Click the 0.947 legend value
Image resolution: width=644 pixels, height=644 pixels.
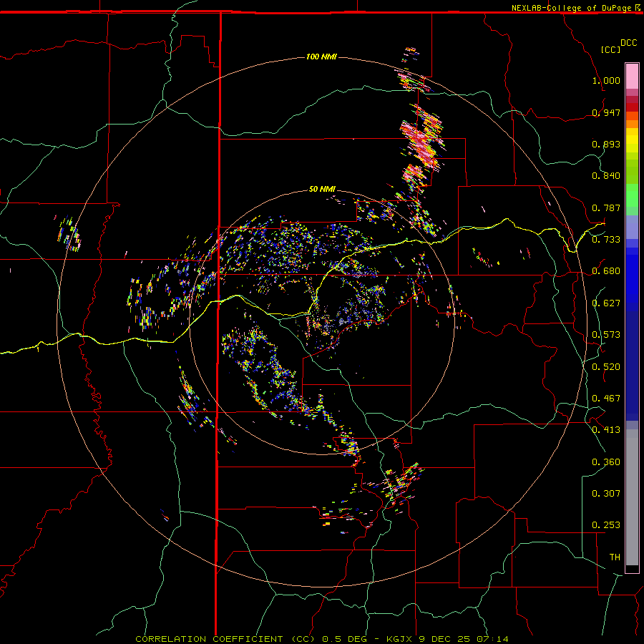pyautogui.click(x=606, y=112)
